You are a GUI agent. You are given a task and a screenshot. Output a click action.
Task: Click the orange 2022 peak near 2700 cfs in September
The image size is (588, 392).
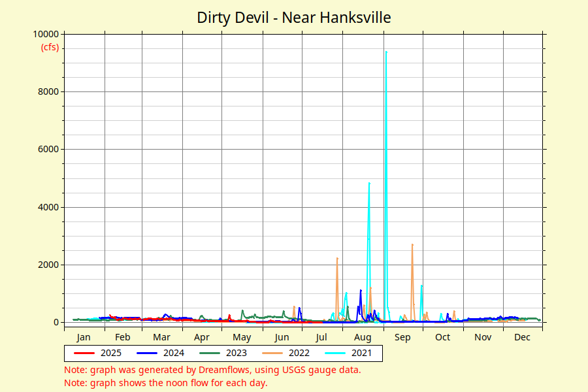tap(412, 244)
